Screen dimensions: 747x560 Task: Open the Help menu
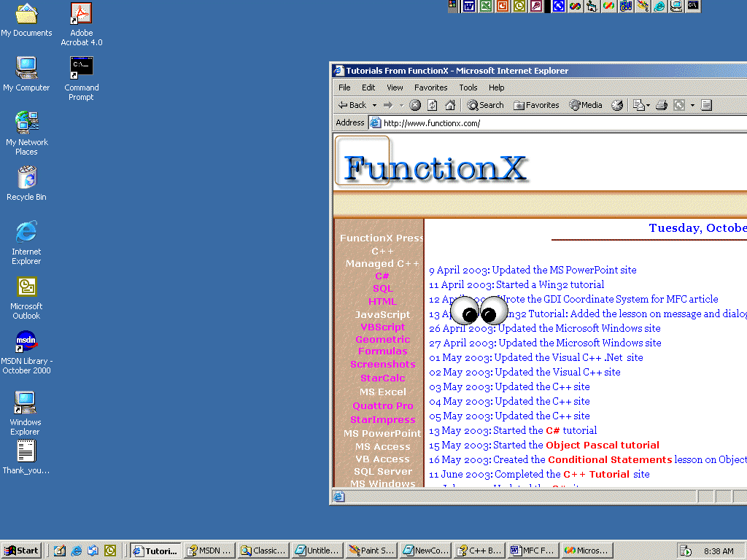pos(496,87)
